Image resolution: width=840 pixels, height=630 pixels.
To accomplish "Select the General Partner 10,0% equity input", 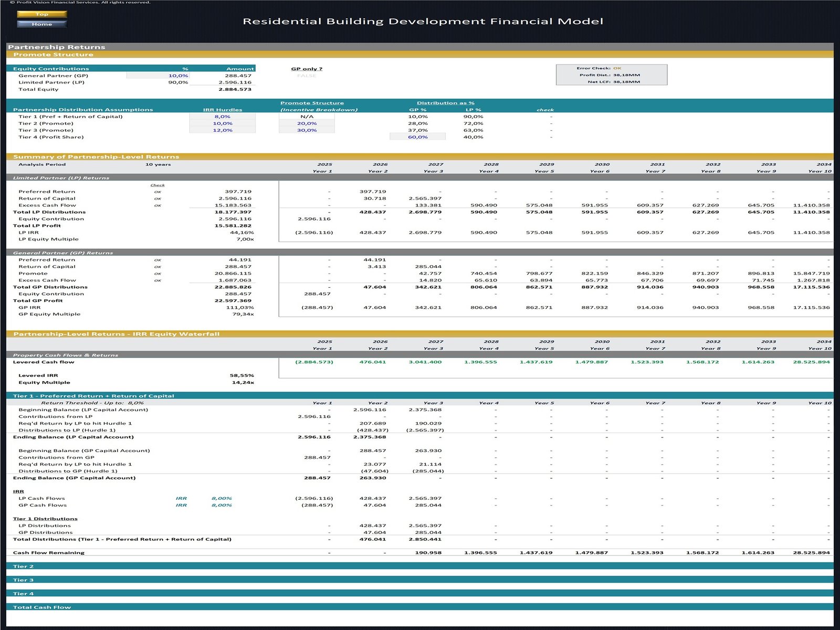I will click(x=158, y=76).
